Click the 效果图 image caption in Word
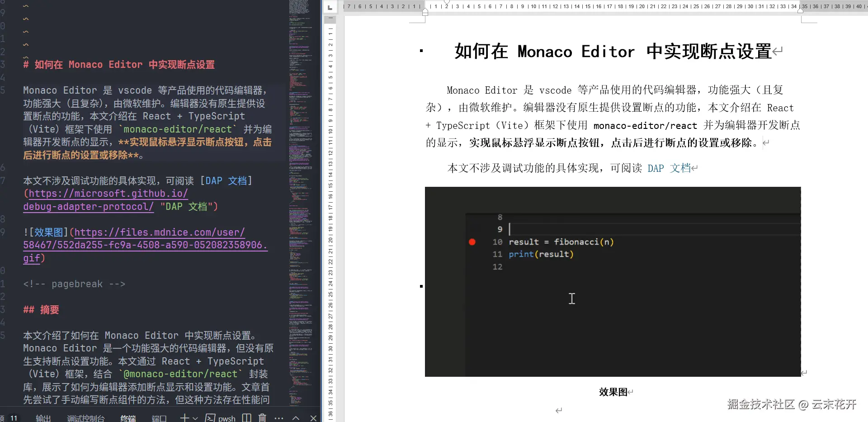868x422 pixels. (613, 392)
